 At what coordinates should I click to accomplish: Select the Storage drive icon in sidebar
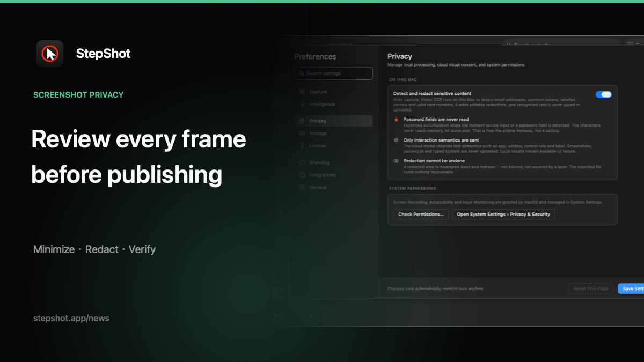[x=302, y=133]
